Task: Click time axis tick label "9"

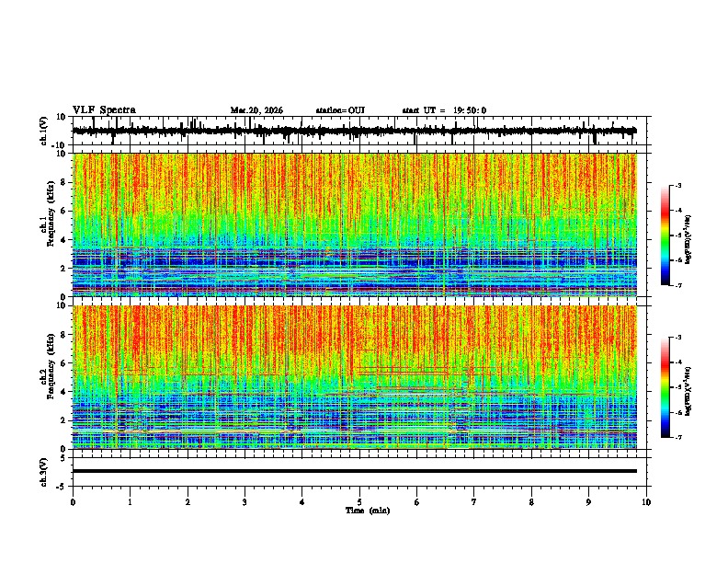Action: tap(589, 502)
